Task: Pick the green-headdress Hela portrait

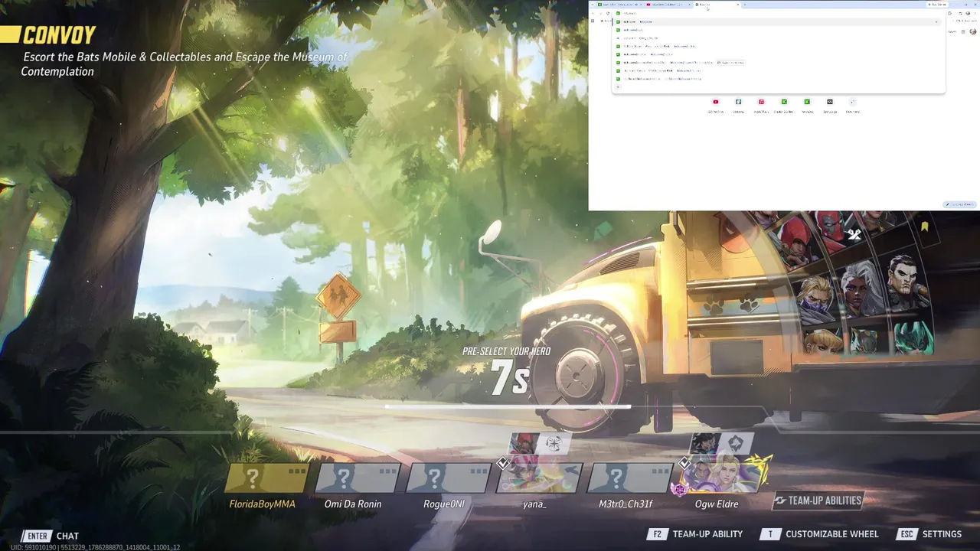Action: coord(913,338)
